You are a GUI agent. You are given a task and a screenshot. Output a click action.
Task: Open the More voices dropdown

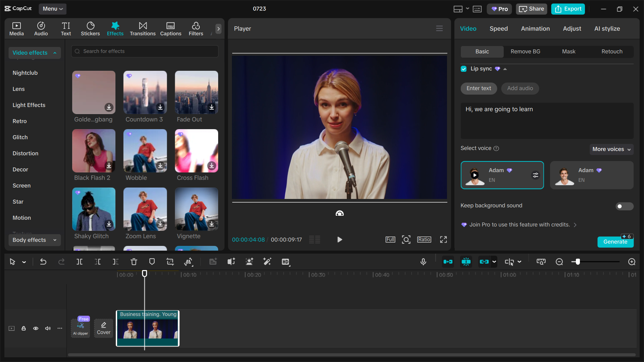[x=611, y=149]
